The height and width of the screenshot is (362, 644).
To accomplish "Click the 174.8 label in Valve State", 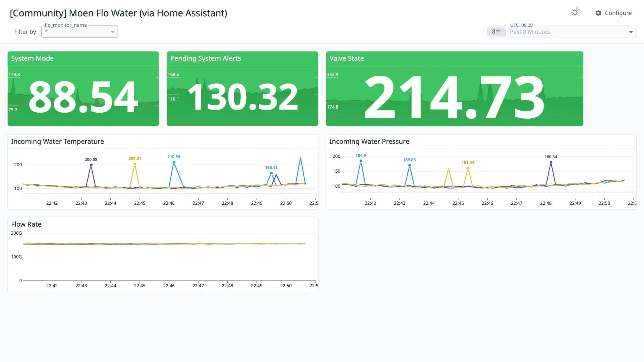I will tap(332, 107).
